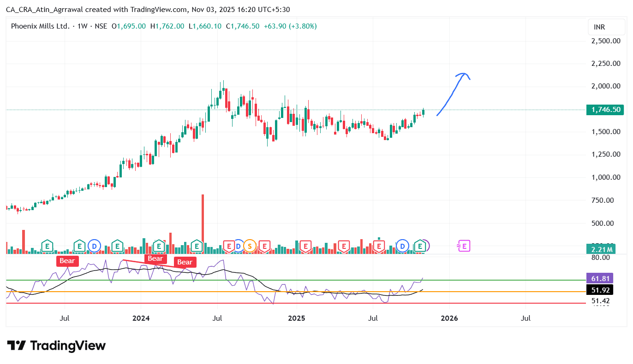This screenshot has height=364, width=633.
Task: Click the tallest red volume bar
Action: 203,224
